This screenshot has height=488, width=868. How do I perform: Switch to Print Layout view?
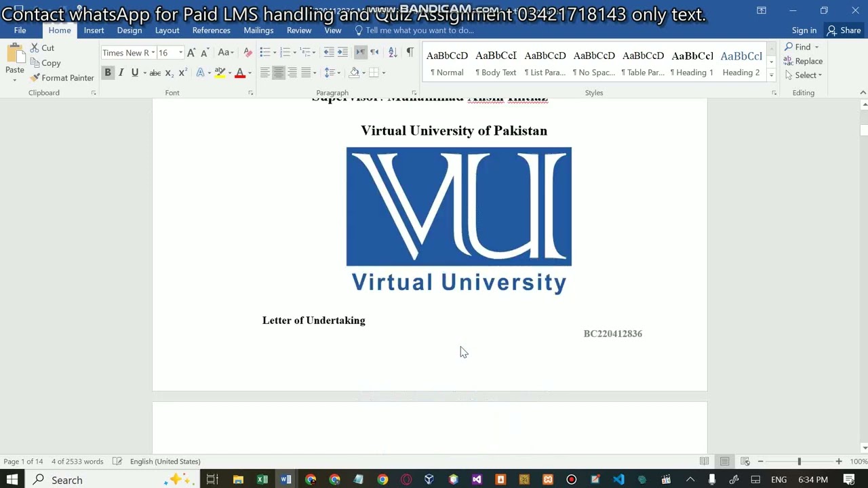click(x=724, y=462)
